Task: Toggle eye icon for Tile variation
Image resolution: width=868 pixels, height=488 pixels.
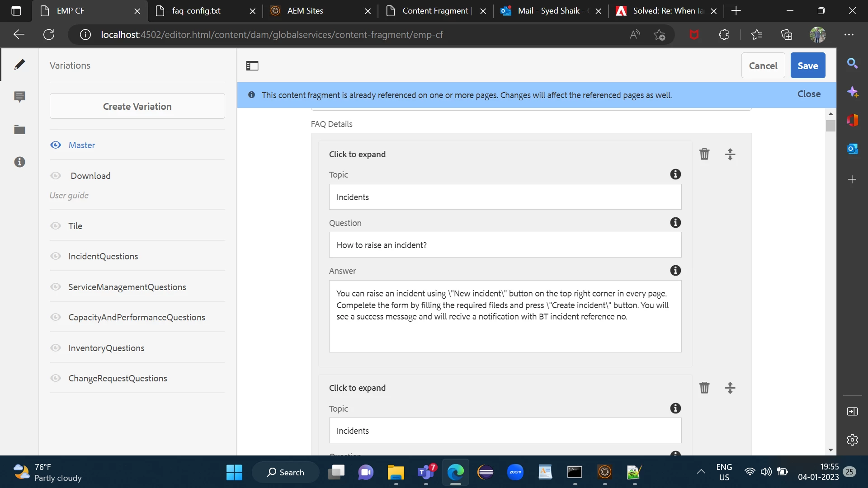Action: point(56,226)
